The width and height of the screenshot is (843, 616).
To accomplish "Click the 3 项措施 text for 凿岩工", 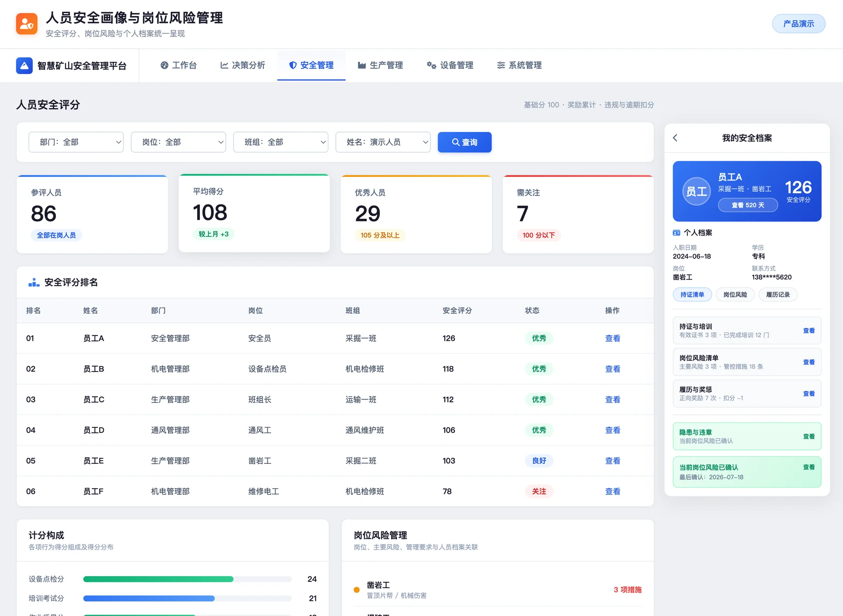I will point(628,590).
